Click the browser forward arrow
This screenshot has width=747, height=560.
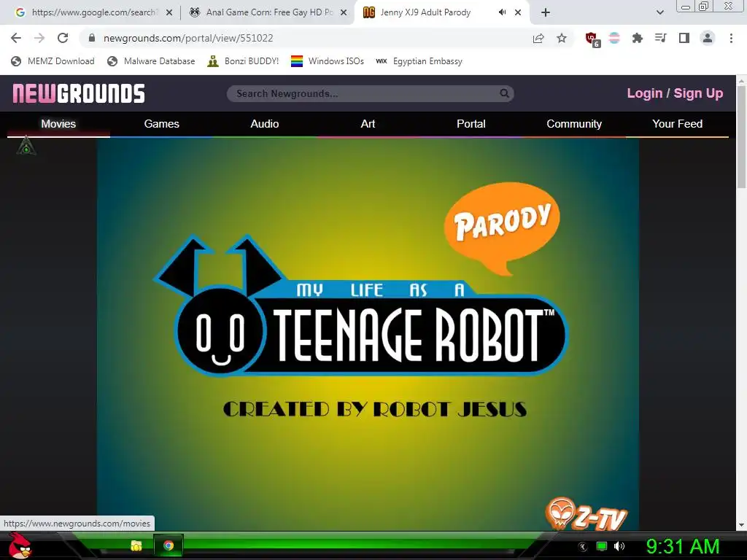click(x=39, y=38)
